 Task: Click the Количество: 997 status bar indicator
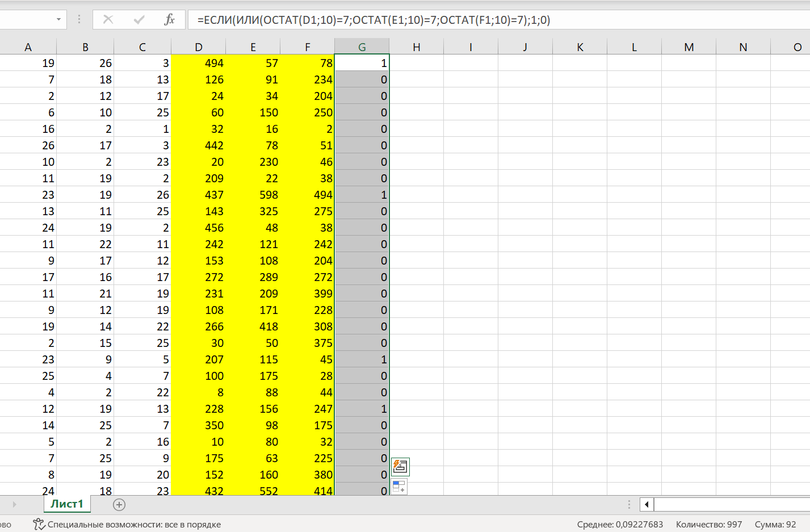click(x=708, y=524)
